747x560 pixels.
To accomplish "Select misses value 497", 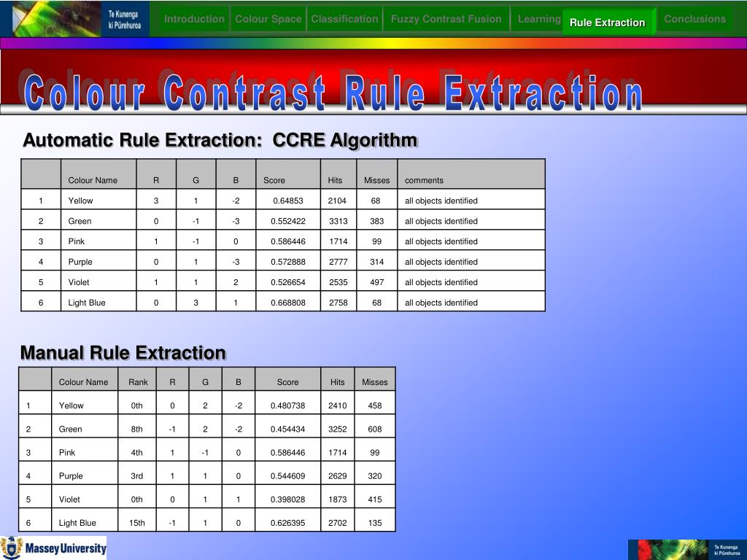I will pyautogui.click(x=377, y=282).
